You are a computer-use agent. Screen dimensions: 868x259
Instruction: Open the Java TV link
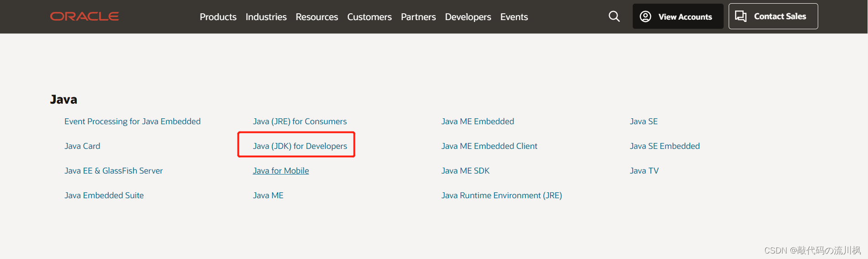point(644,171)
